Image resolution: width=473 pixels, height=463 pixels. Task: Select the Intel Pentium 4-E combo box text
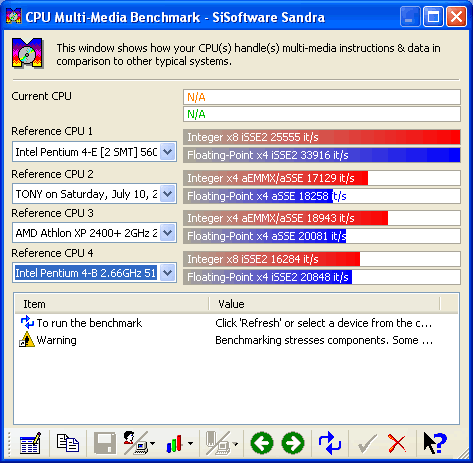tap(86, 152)
